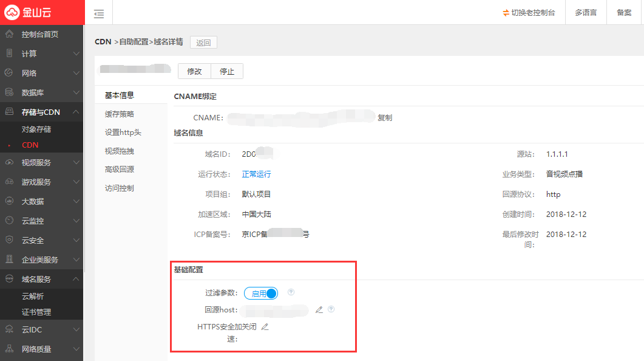Edit HTTPS安全加速 with the pencil icon
Image resolution: width=644 pixels, height=361 pixels.
tap(265, 327)
